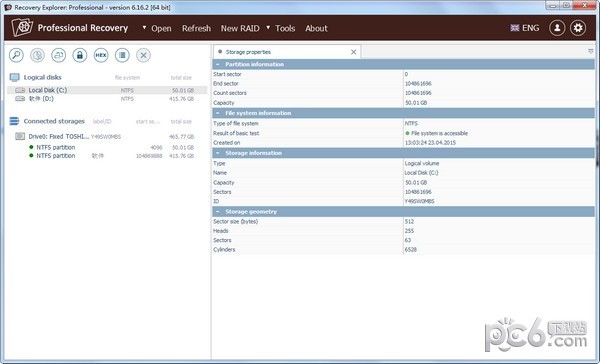600x364 pixels.
Task: Click the Drive0 hard disk icon
Action: (20, 136)
